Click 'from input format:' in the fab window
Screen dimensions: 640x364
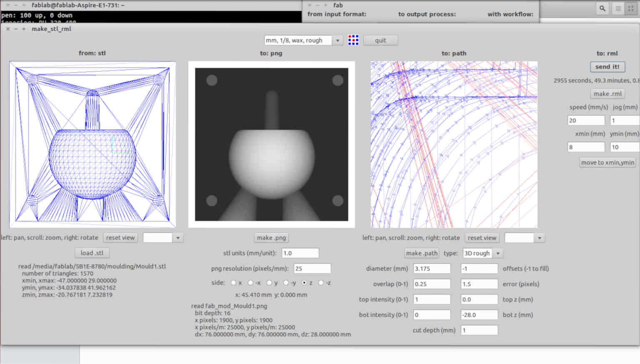(x=337, y=14)
